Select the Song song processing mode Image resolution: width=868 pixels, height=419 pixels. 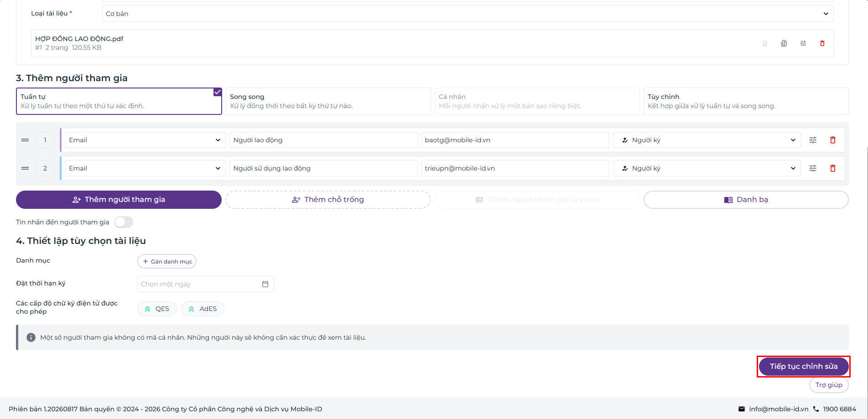coord(328,101)
